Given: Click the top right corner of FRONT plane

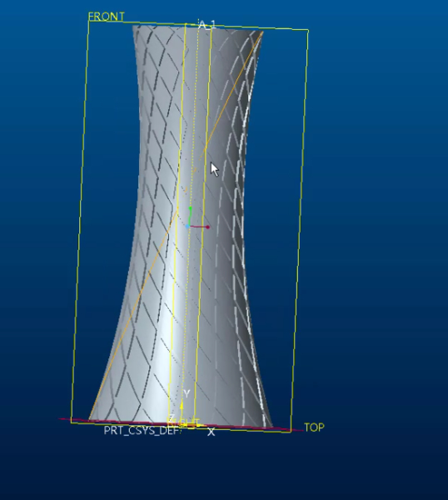Looking at the screenshot, I should coord(308,30).
